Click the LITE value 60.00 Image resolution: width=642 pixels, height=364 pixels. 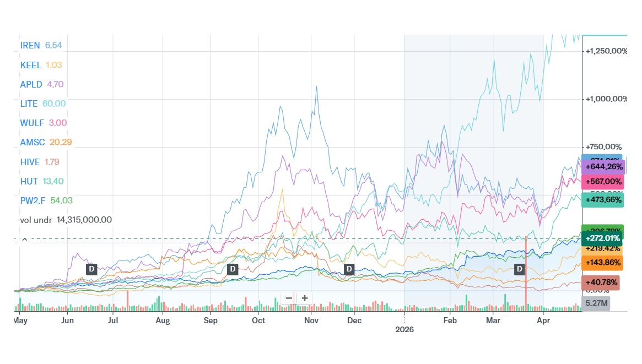coord(54,104)
